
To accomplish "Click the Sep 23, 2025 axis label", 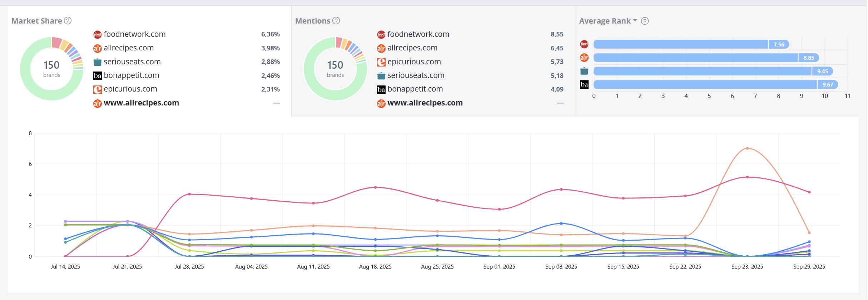I will coord(747,267).
